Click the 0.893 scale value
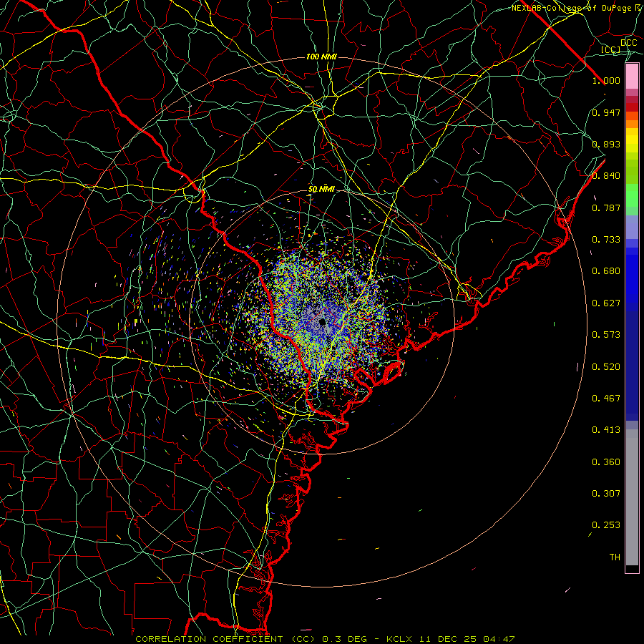The image size is (644, 644). point(606,144)
